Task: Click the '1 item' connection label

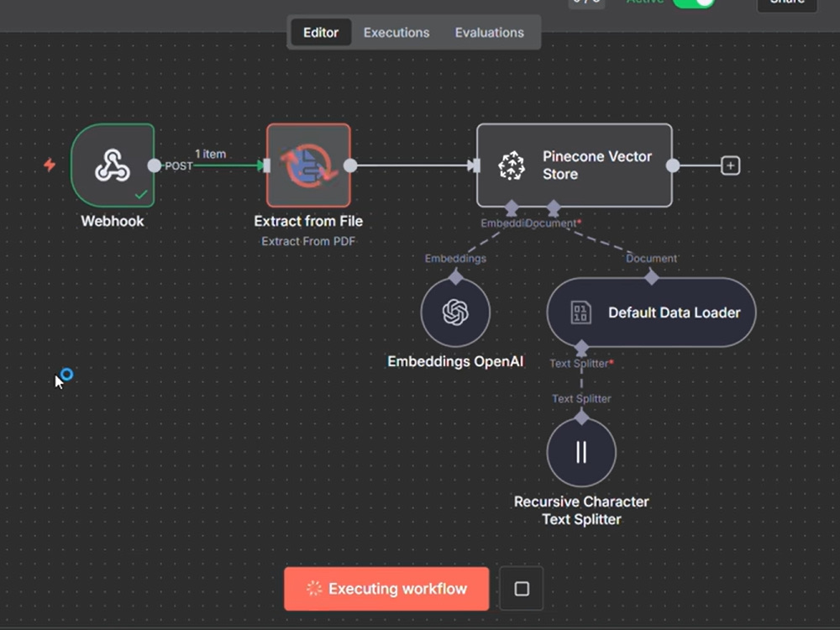Action: (x=211, y=155)
